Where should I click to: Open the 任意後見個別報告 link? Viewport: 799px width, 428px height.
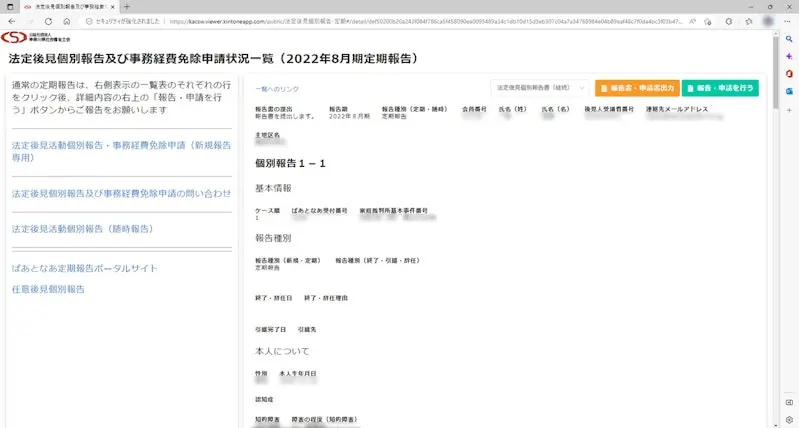coord(48,289)
